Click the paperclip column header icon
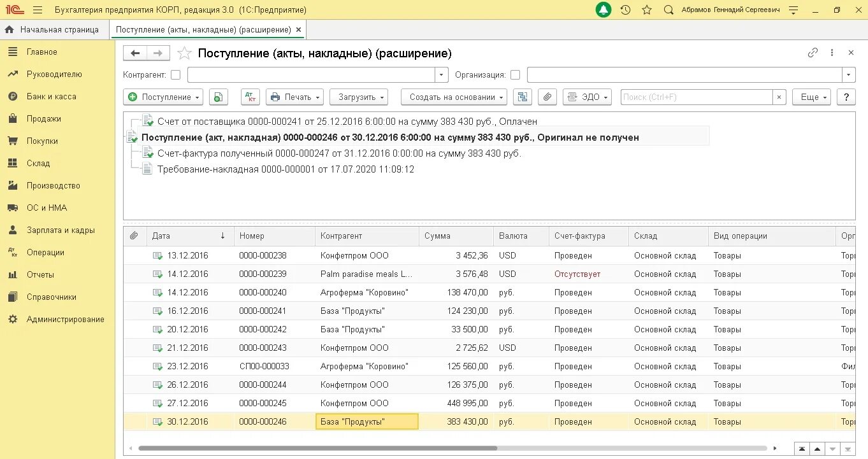This screenshot has width=868, height=459. [134, 236]
